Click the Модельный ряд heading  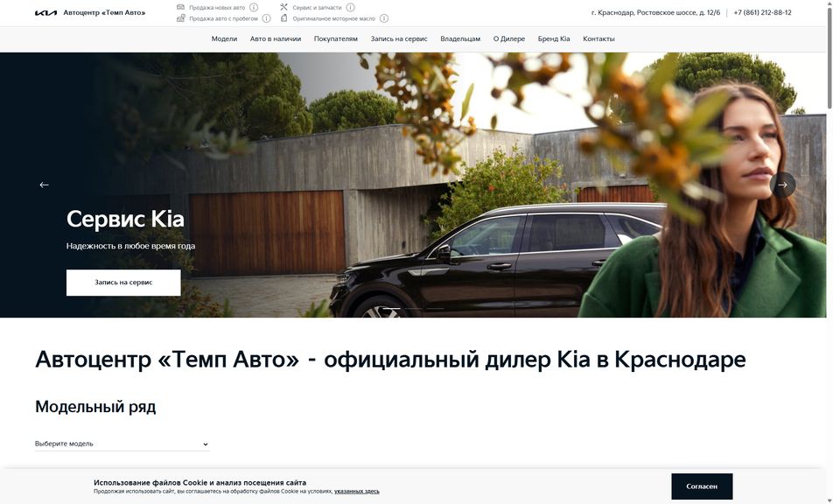coord(95,407)
